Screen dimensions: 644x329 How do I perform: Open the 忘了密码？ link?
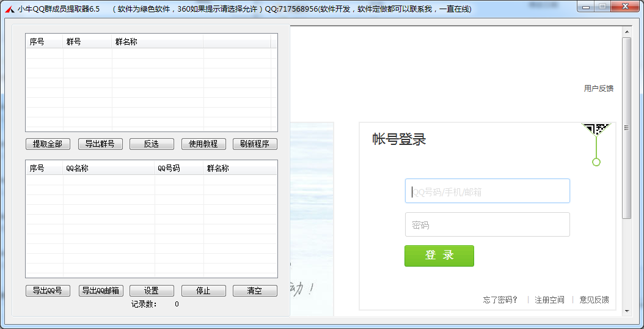coord(500,300)
